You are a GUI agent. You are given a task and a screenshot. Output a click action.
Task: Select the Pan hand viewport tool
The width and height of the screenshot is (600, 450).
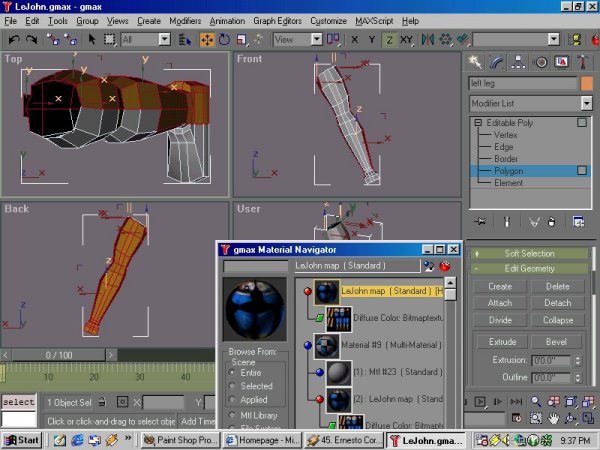click(x=553, y=418)
